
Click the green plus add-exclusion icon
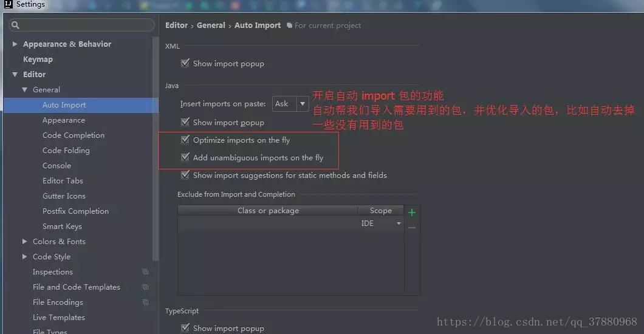412,213
